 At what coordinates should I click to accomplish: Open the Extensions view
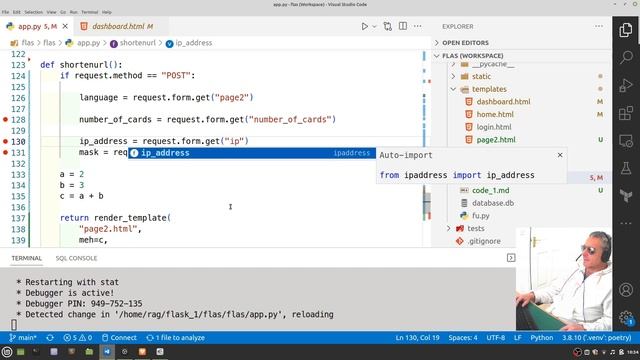point(626,113)
